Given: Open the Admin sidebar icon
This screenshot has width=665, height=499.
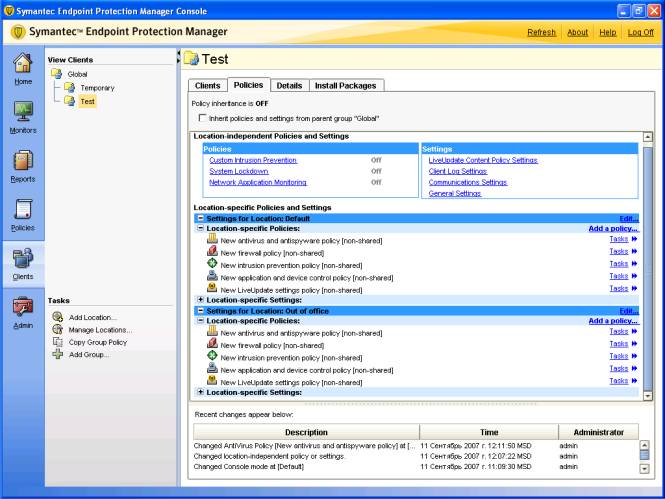Looking at the screenshot, I should click(x=22, y=307).
